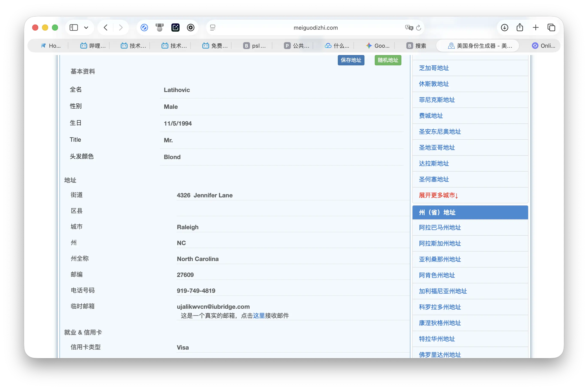The width and height of the screenshot is (588, 390).
Task: Open the sidebar dropdown chevron
Action: pos(86,27)
